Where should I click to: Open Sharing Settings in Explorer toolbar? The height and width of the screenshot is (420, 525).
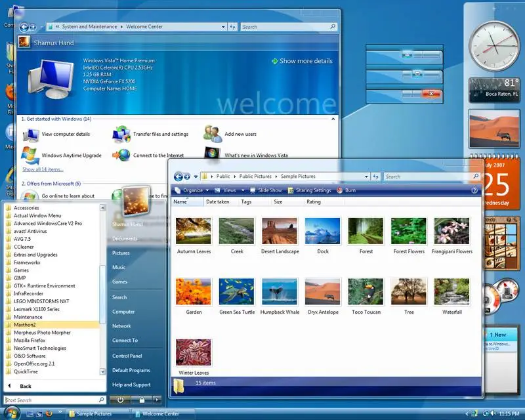309,190
